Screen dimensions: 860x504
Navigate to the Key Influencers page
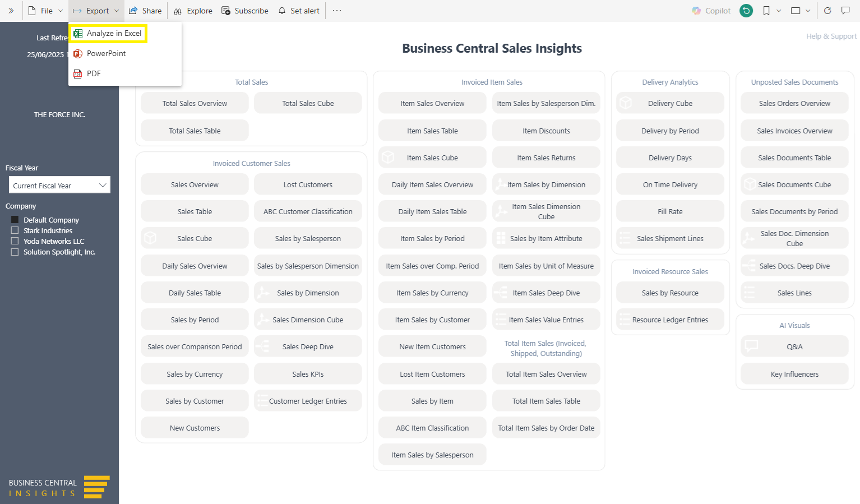click(x=794, y=374)
